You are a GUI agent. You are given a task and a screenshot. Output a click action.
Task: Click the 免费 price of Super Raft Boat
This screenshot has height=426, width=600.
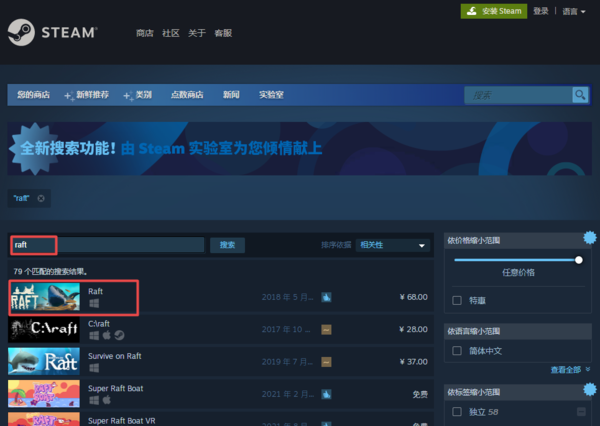pyautogui.click(x=420, y=394)
